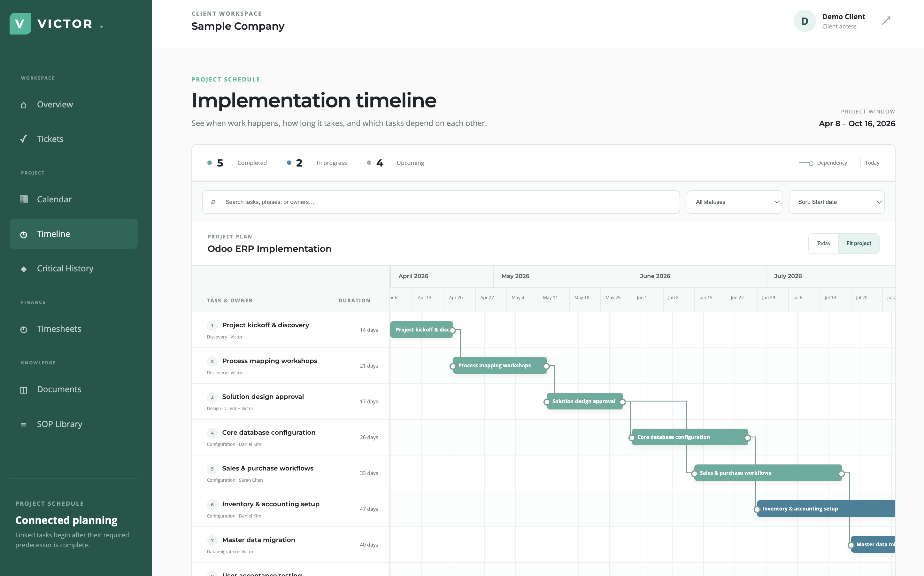Click the 2 In progress status count
Screen dimensions: 924x576
(x=317, y=163)
